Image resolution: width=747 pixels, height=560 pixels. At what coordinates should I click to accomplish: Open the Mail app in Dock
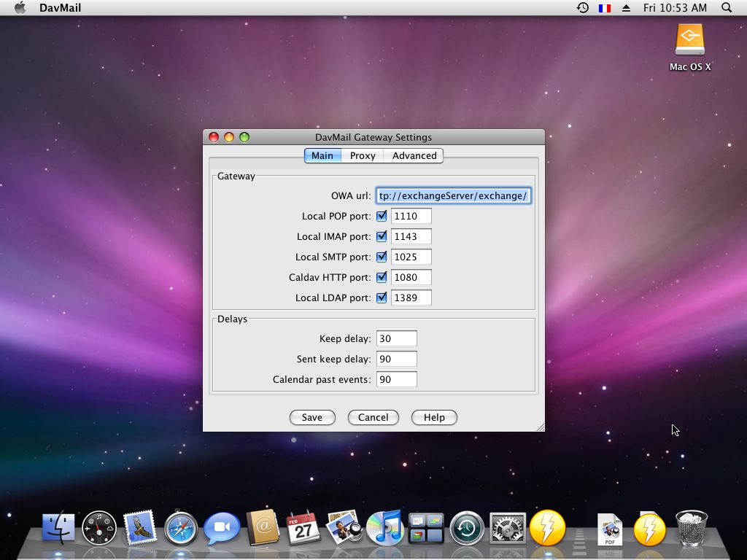click(x=140, y=527)
